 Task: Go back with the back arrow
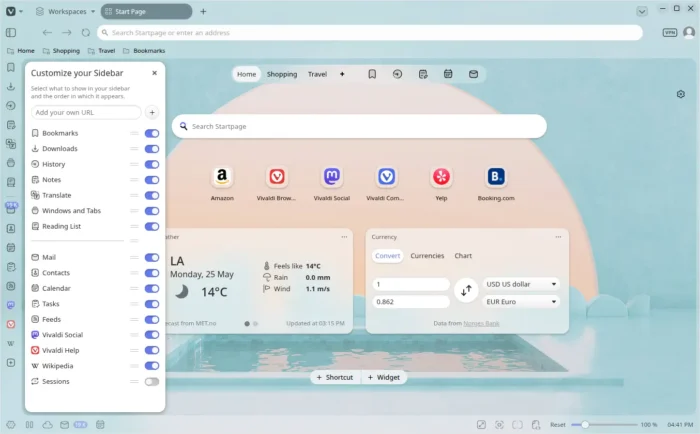[47, 33]
